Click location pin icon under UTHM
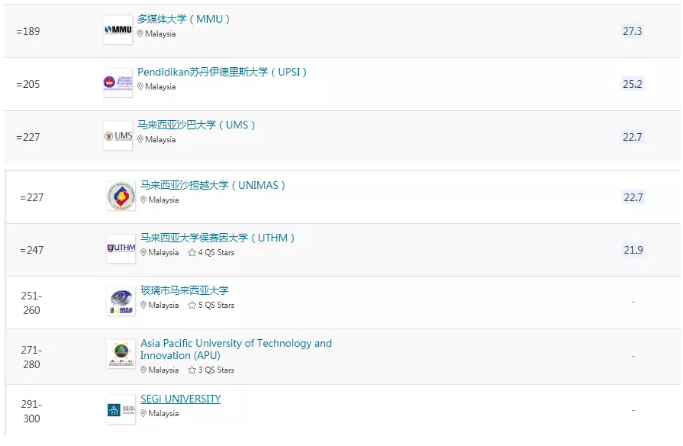 tap(143, 252)
